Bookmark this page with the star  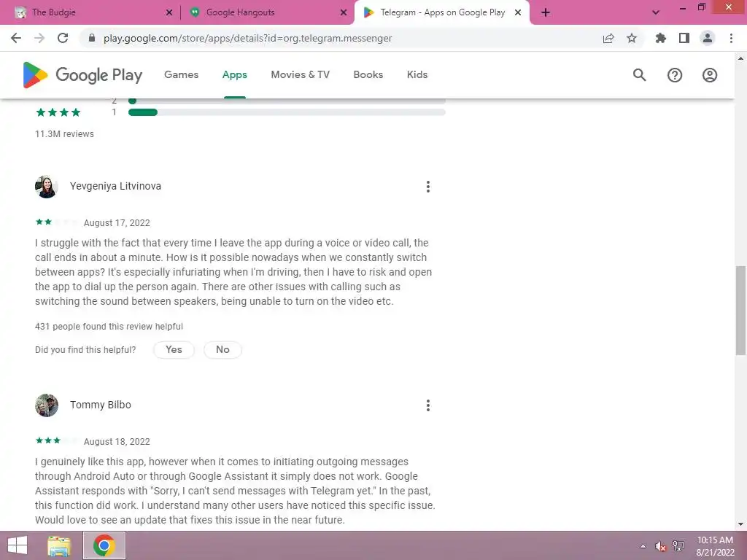pos(632,38)
